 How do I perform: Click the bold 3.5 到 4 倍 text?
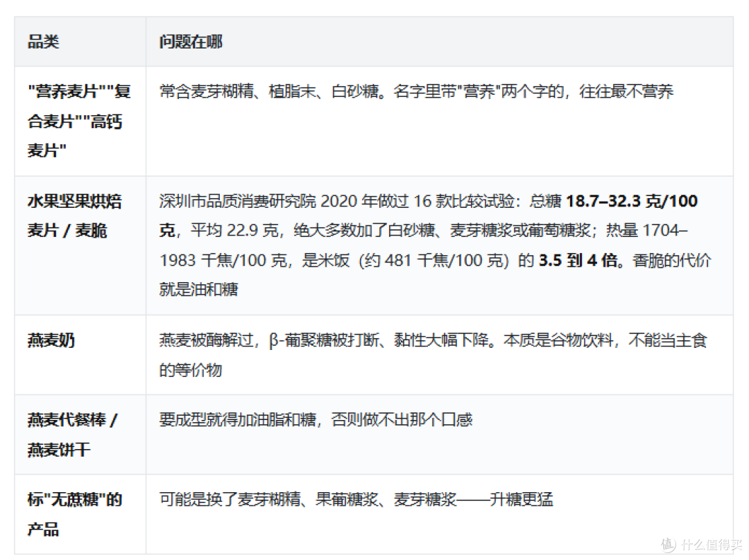[578, 261]
